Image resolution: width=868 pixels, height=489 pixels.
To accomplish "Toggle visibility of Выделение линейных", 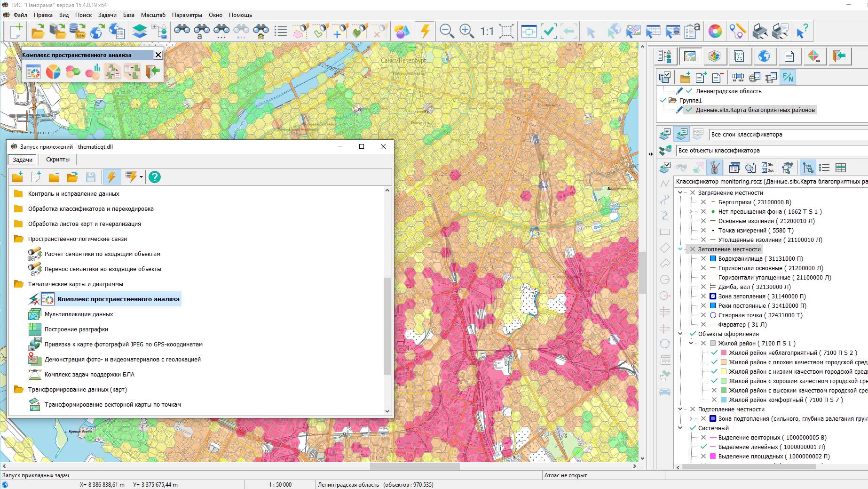I will coord(703,447).
